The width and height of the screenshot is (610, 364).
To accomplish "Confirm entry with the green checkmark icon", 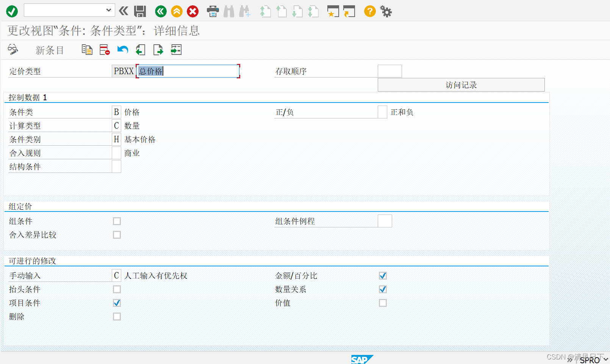I will click(12, 11).
